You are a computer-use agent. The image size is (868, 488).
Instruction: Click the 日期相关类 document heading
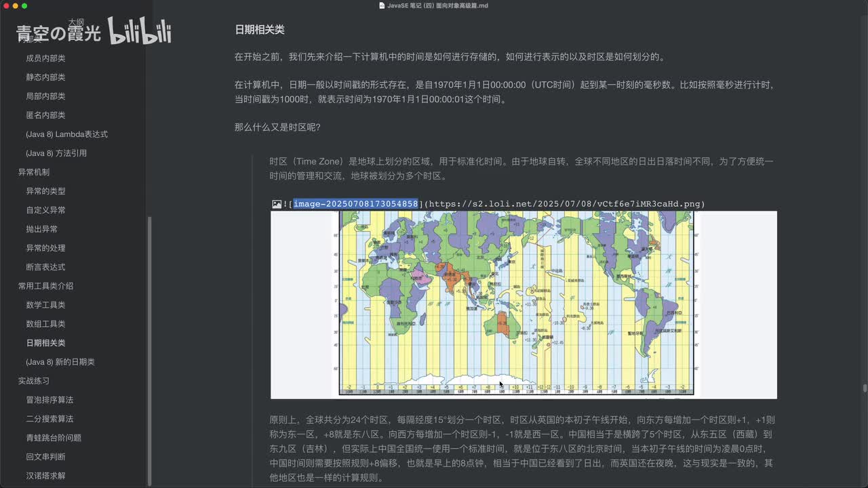[259, 30]
